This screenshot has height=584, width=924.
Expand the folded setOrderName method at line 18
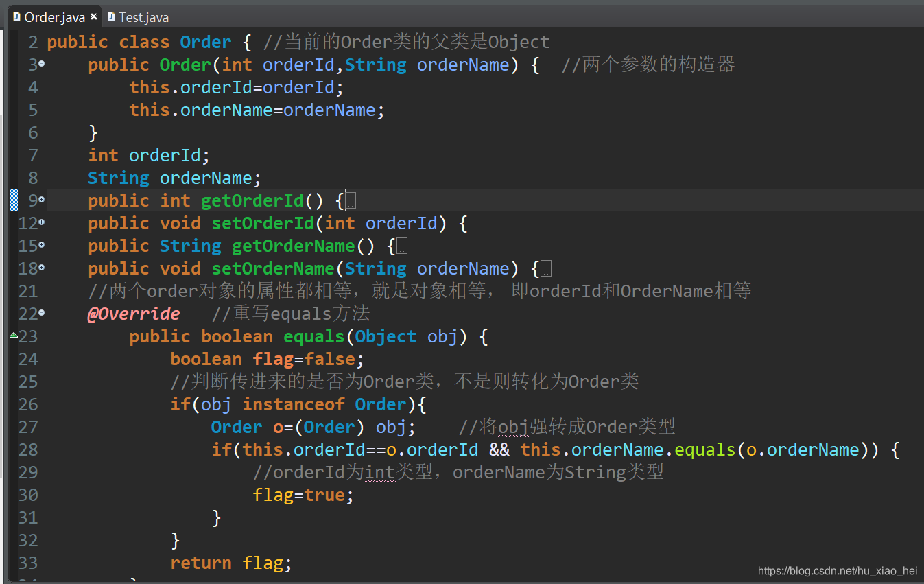coord(42,267)
